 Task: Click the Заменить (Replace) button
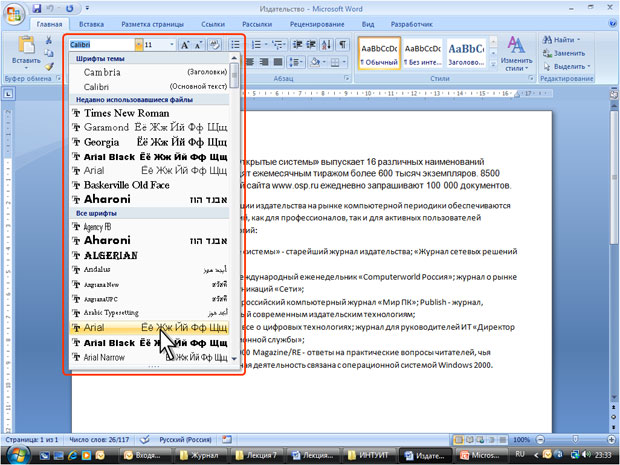(x=564, y=53)
